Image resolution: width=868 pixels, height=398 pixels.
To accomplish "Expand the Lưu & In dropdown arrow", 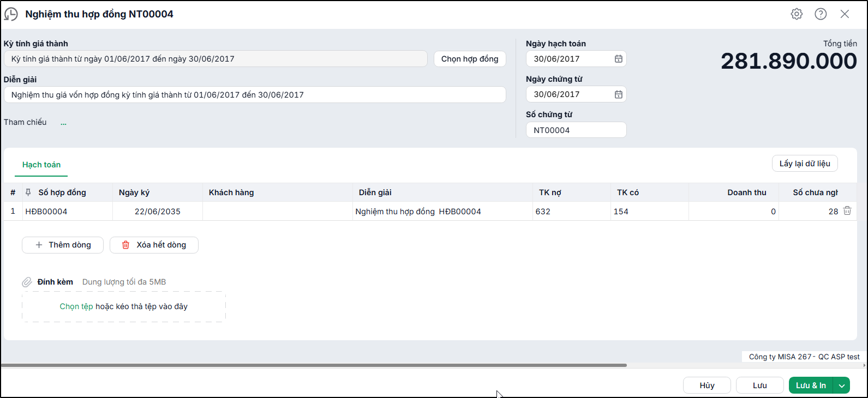I will click(842, 385).
